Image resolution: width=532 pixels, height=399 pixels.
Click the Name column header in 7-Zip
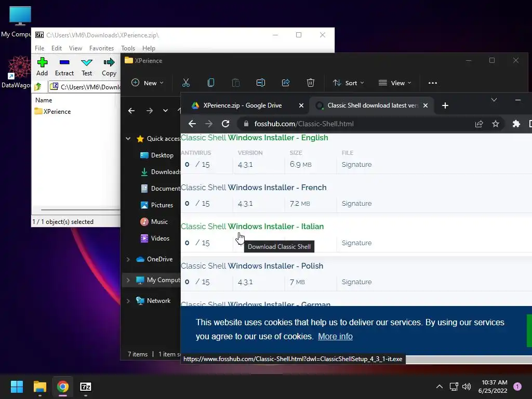(44, 100)
